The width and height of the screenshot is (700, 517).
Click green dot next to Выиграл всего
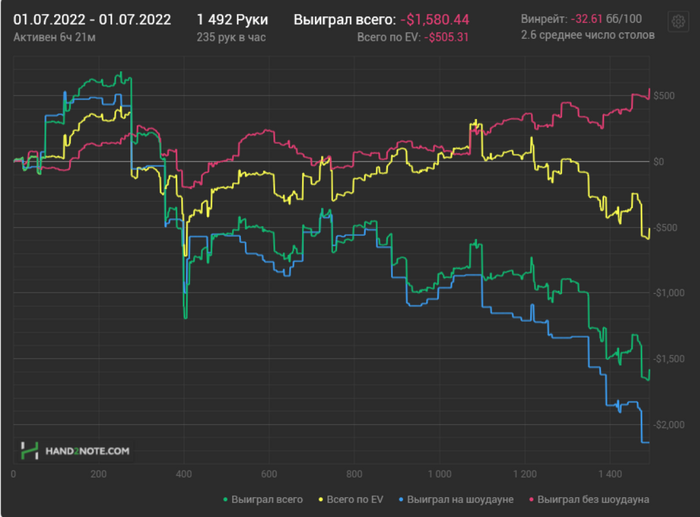(x=226, y=498)
